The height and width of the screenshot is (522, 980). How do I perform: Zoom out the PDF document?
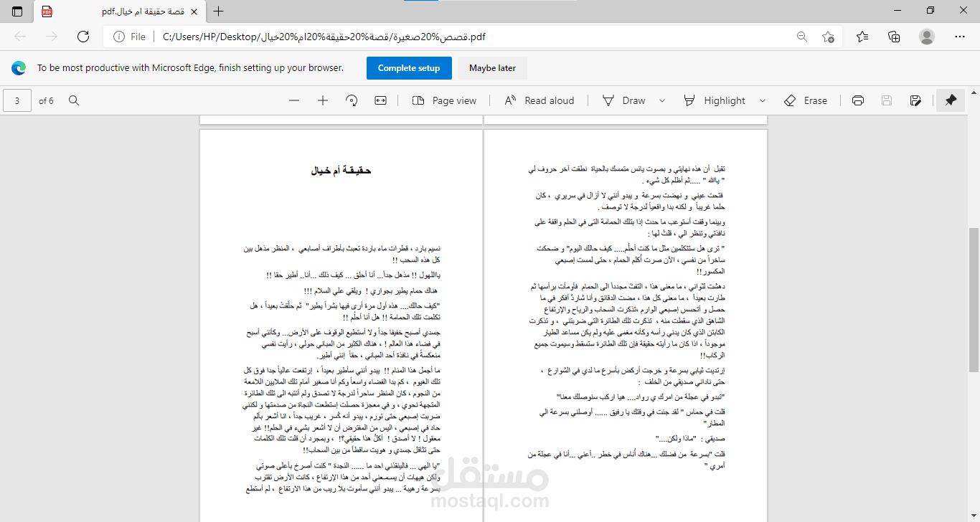[294, 100]
